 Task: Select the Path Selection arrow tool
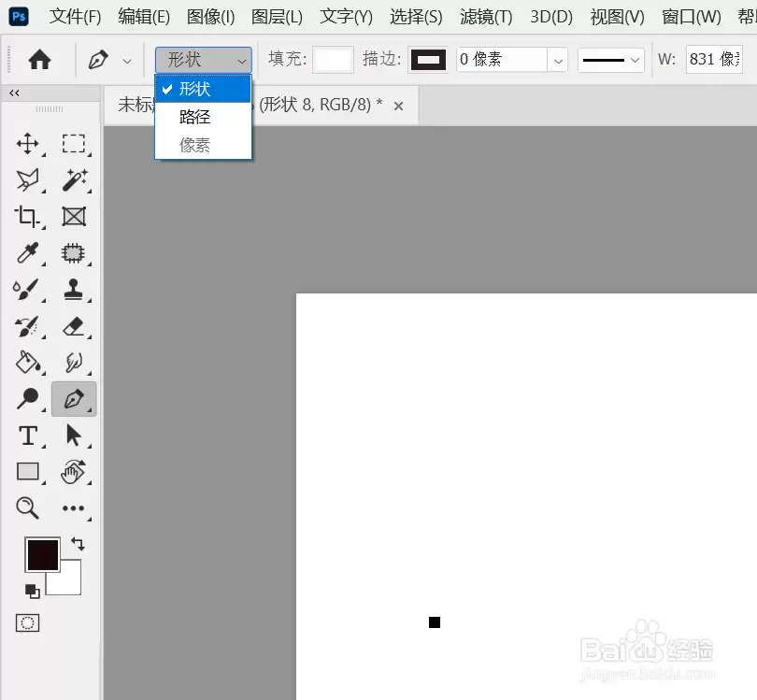click(74, 435)
